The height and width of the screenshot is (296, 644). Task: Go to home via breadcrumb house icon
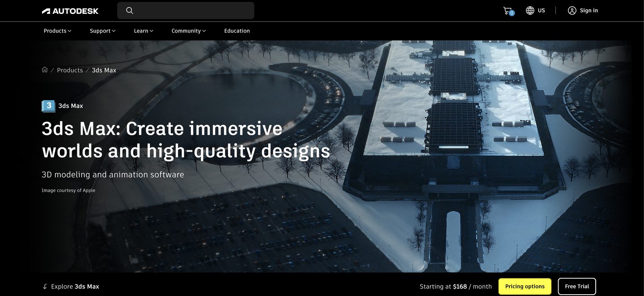45,70
